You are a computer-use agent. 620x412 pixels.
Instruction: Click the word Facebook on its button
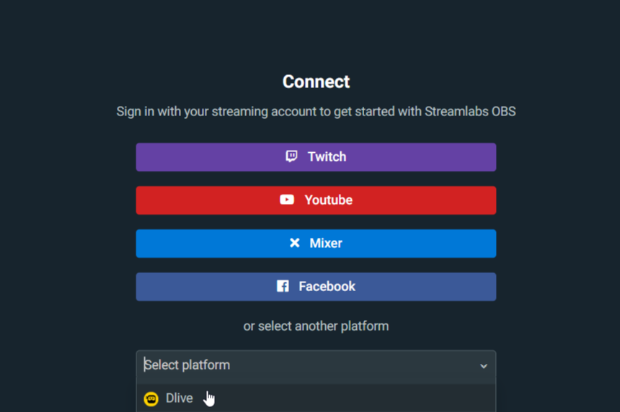(327, 286)
